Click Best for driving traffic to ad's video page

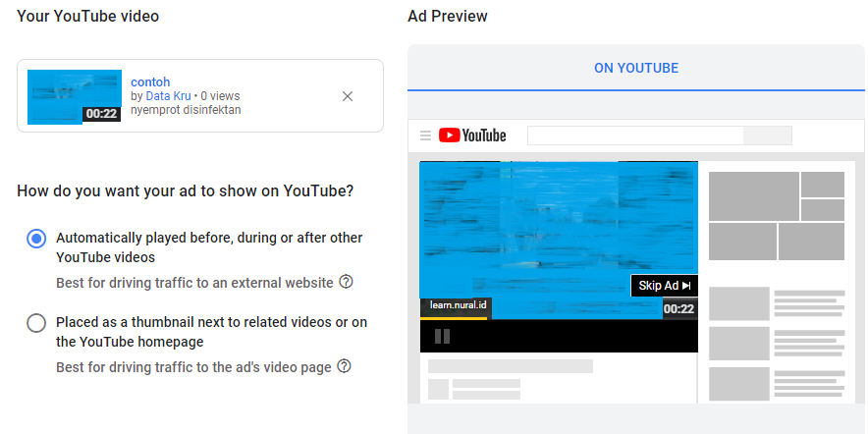point(193,367)
